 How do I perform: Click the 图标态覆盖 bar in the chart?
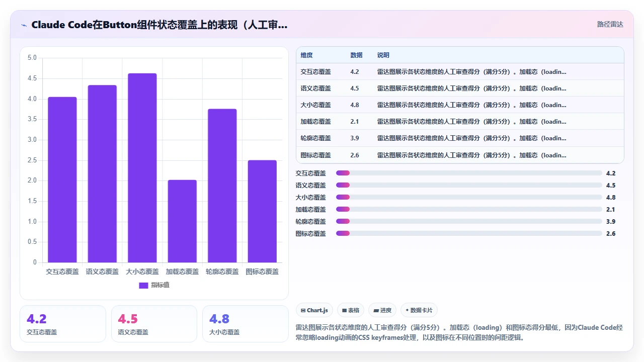[262, 211]
